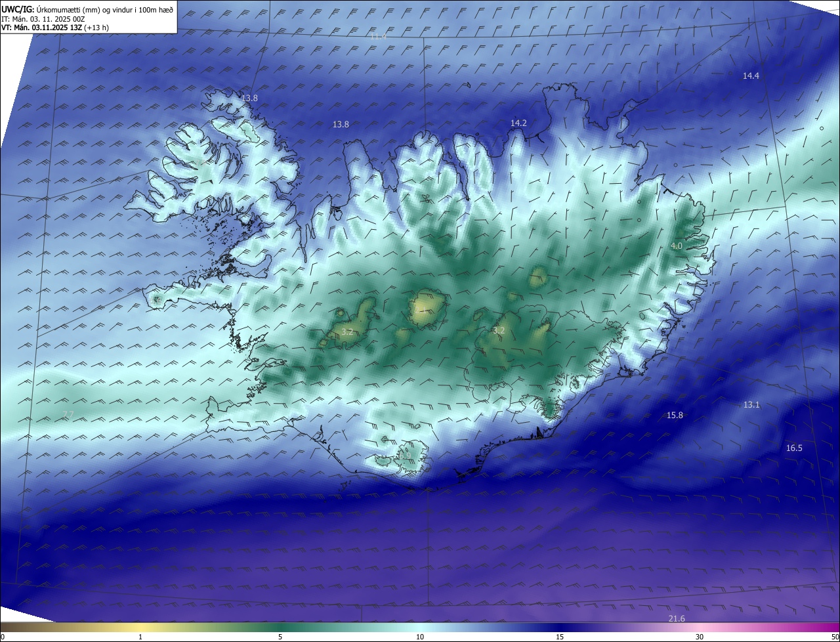Click the color bar tick label 10
Image resolution: width=840 pixels, height=642 pixels.
click(x=420, y=637)
